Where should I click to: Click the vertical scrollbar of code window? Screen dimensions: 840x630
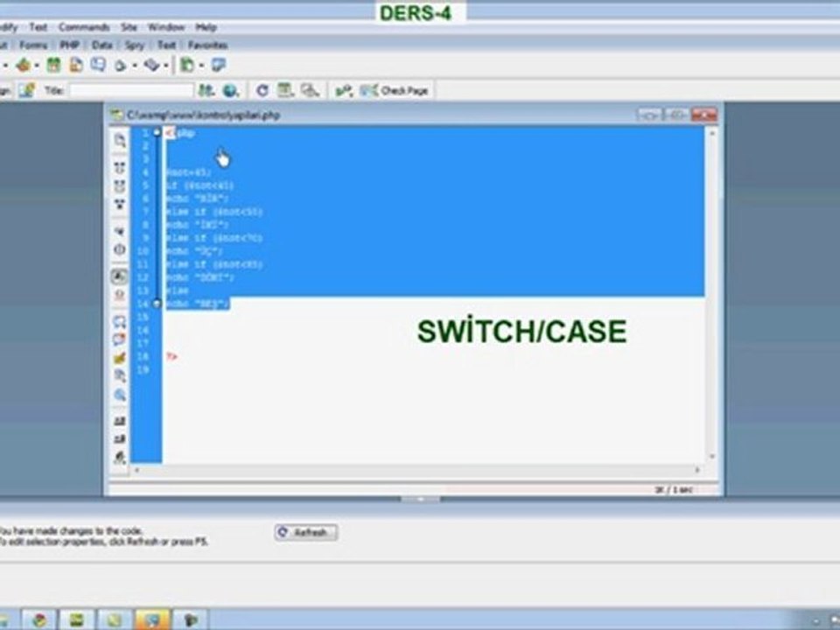tap(712, 295)
